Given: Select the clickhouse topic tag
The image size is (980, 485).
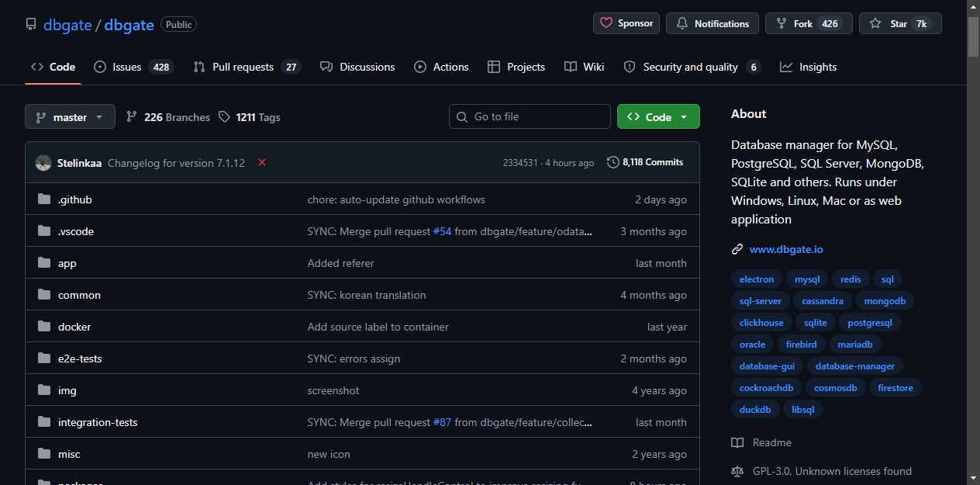Looking at the screenshot, I should tap(761, 323).
